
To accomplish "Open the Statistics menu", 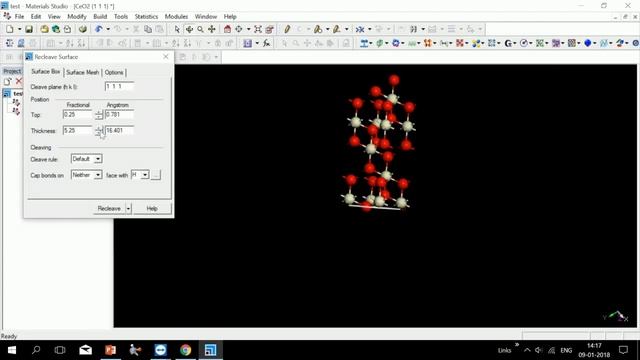I will click(x=146, y=17).
